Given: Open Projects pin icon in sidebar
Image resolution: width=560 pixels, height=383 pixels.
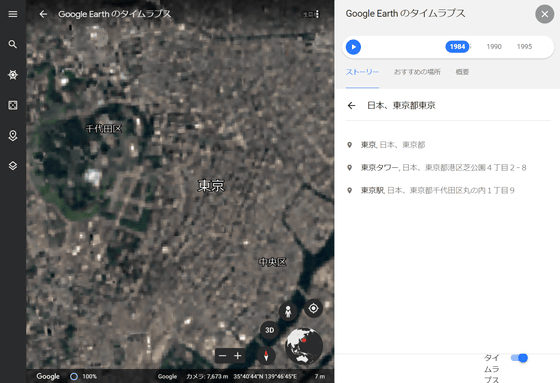Looking at the screenshot, I should (13, 135).
